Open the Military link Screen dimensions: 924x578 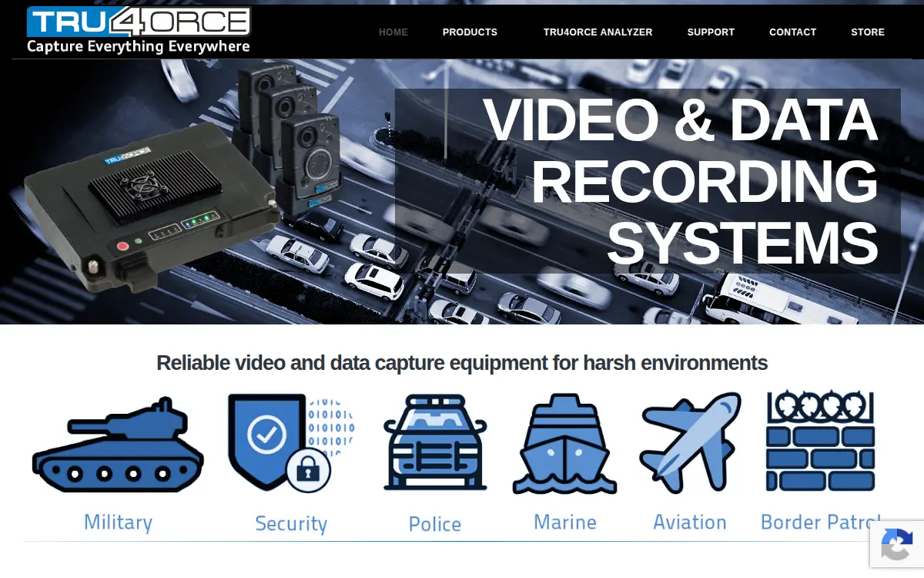tap(118, 523)
